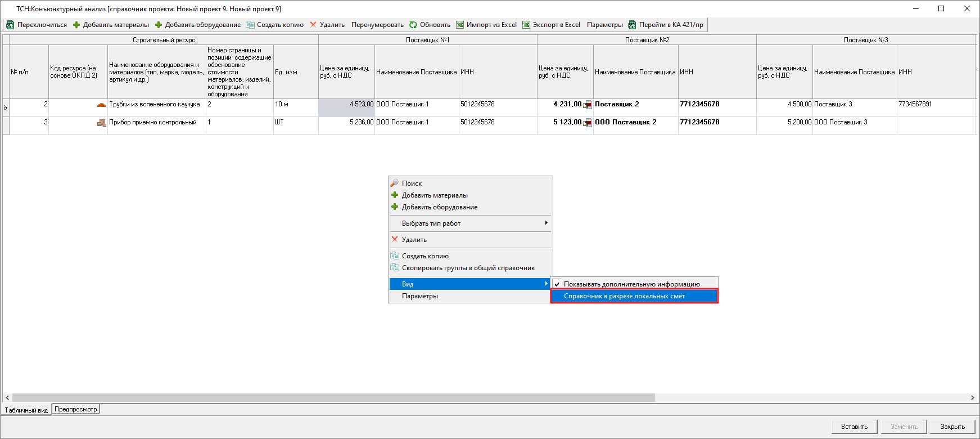Click Import from Excel toolbar icon
The height and width of the screenshot is (439, 980).
coord(460,25)
